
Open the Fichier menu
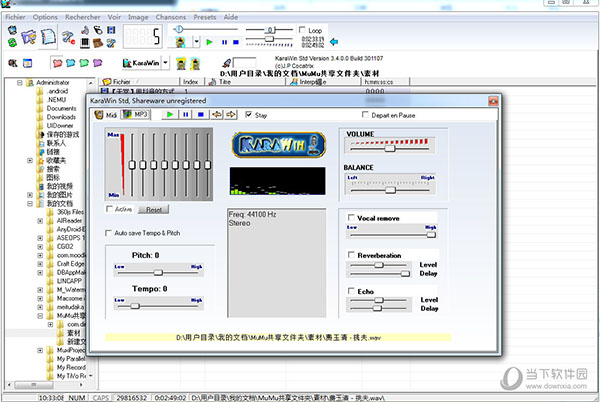coord(15,17)
